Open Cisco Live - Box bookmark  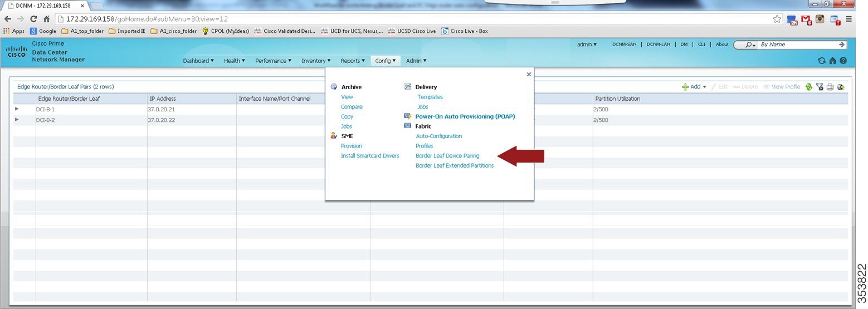[x=465, y=31]
